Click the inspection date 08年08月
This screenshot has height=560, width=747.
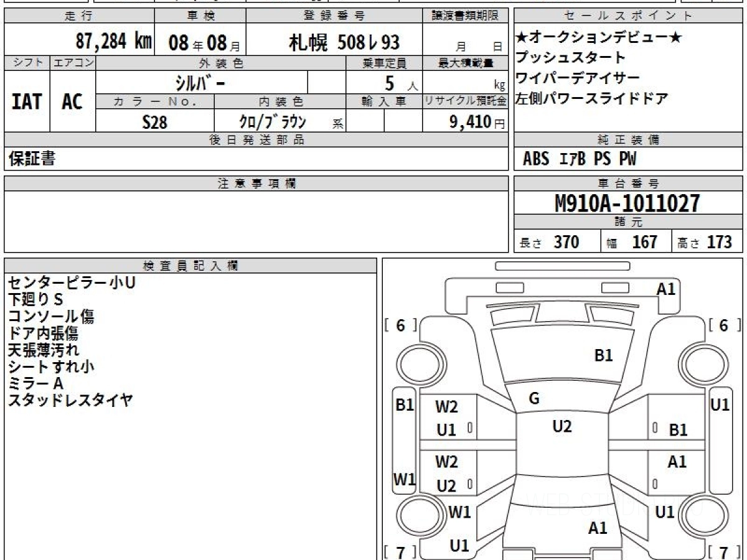204,43
